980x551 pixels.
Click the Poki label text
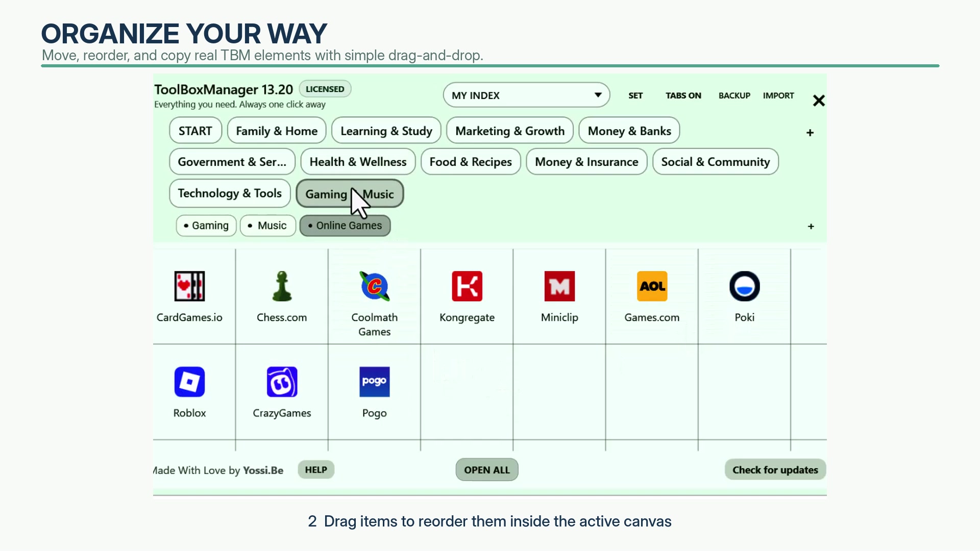pyautogui.click(x=745, y=317)
